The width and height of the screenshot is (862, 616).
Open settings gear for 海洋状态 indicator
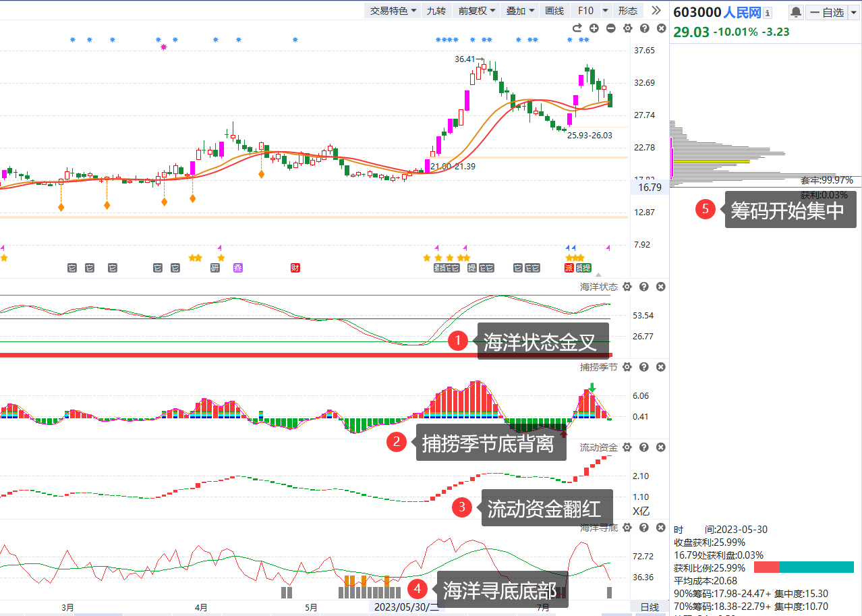[x=627, y=287]
